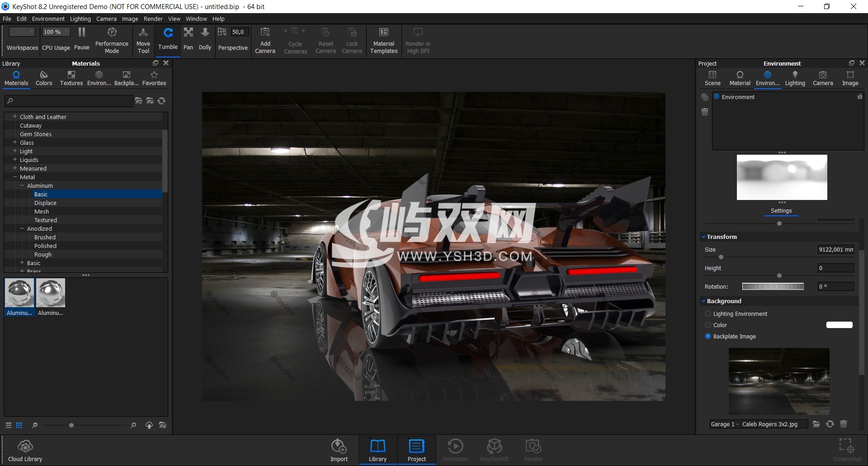The image size is (868, 466).
Task: Toggle the Library panel from bottom bar
Action: coord(377,451)
